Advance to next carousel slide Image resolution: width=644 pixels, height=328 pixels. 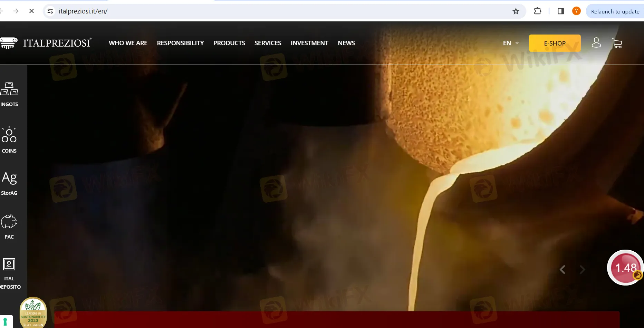point(583,270)
